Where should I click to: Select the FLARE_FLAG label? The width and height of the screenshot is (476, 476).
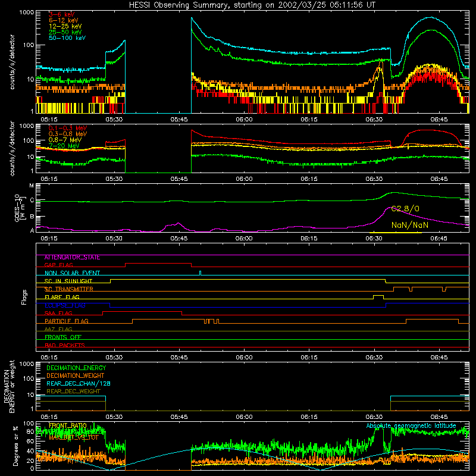[x=62, y=297]
